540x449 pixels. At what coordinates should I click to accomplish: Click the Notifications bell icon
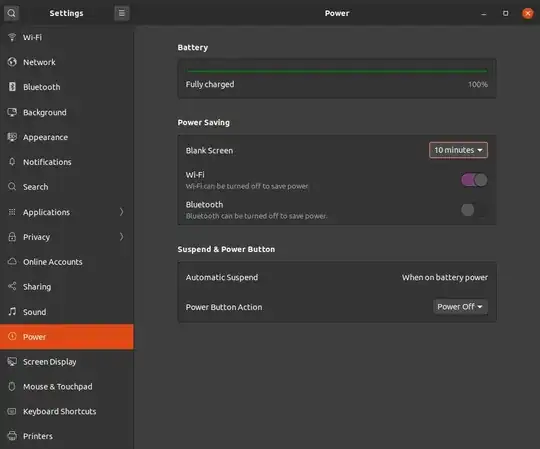12,162
